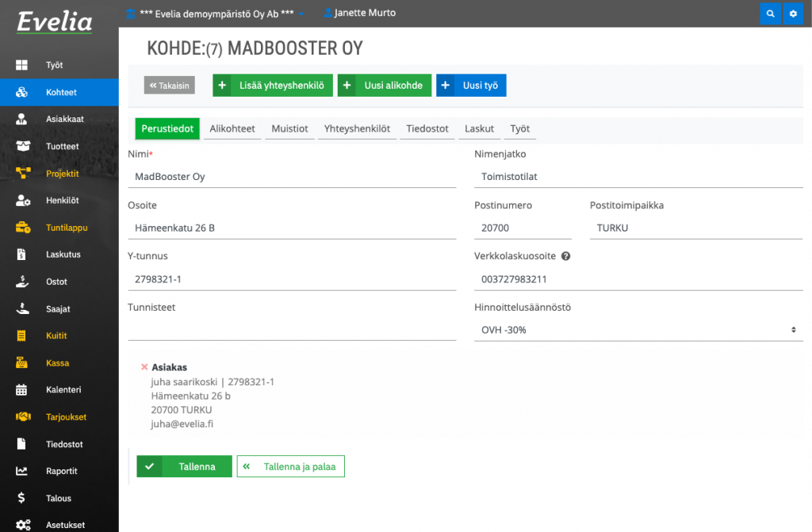This screenshot has height=532, width=812.
Task: Click the Kuitit receipt icon in sidebar
Action: pyautogui.click(x=21, y=335)
